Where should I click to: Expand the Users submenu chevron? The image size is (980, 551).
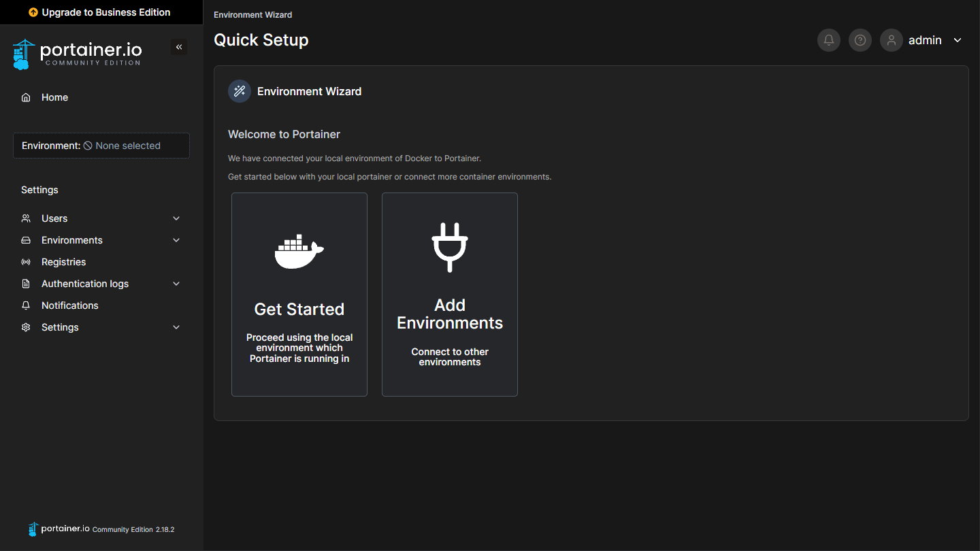point(176,218)
